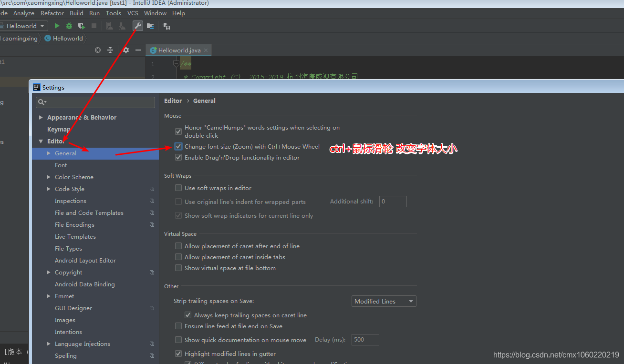Start debugging with the bug icon
Screen dimensions: 624x364
[69, 26]
